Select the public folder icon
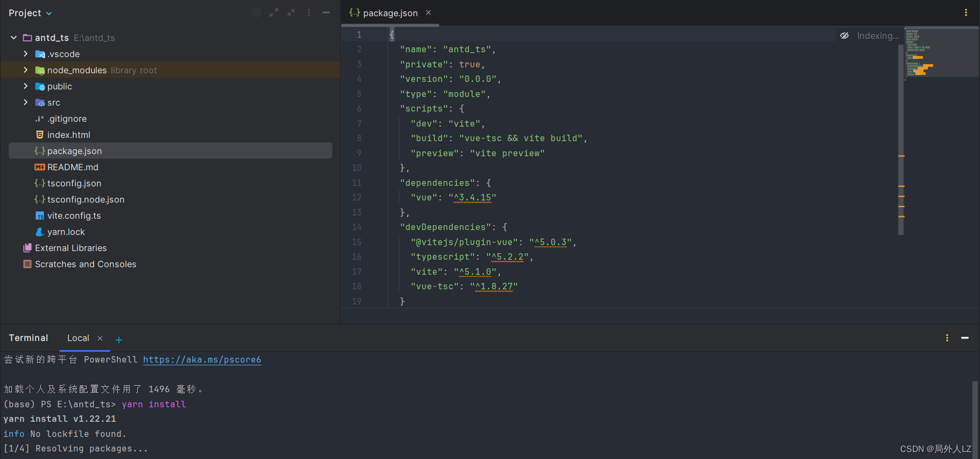The width and height of the screenshot is (980, 459). pos(40,86)
